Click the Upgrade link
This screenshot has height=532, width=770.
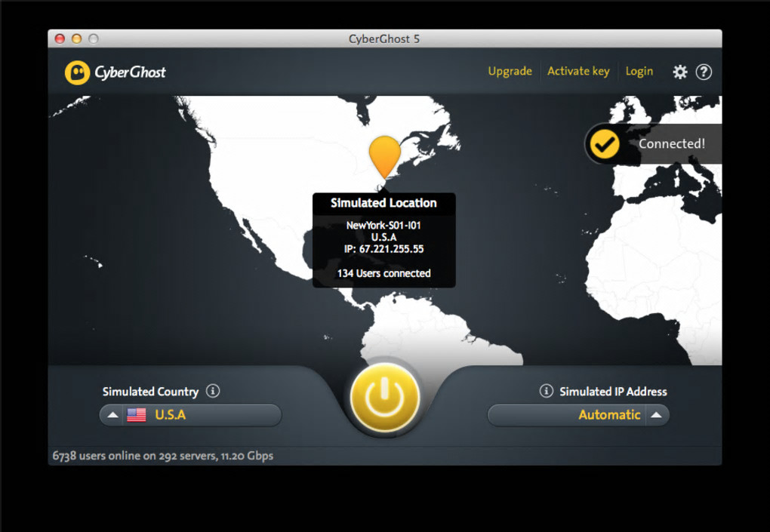tap(510, 72)
